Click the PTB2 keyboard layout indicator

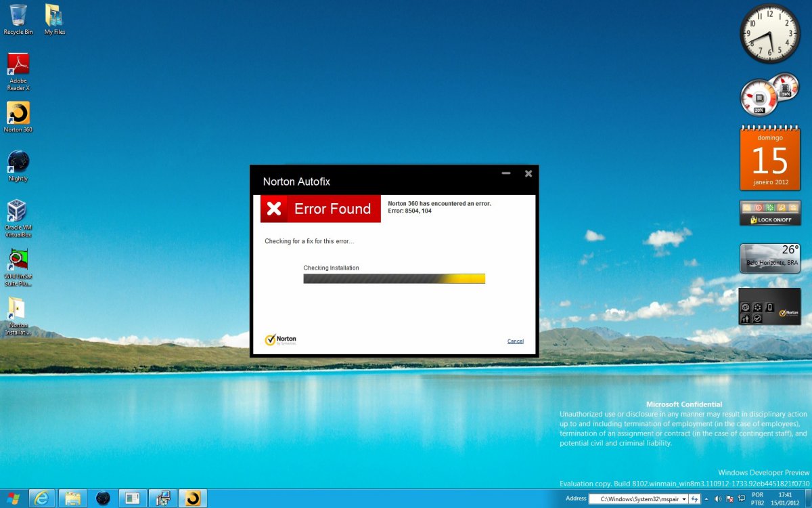[758, 503]
